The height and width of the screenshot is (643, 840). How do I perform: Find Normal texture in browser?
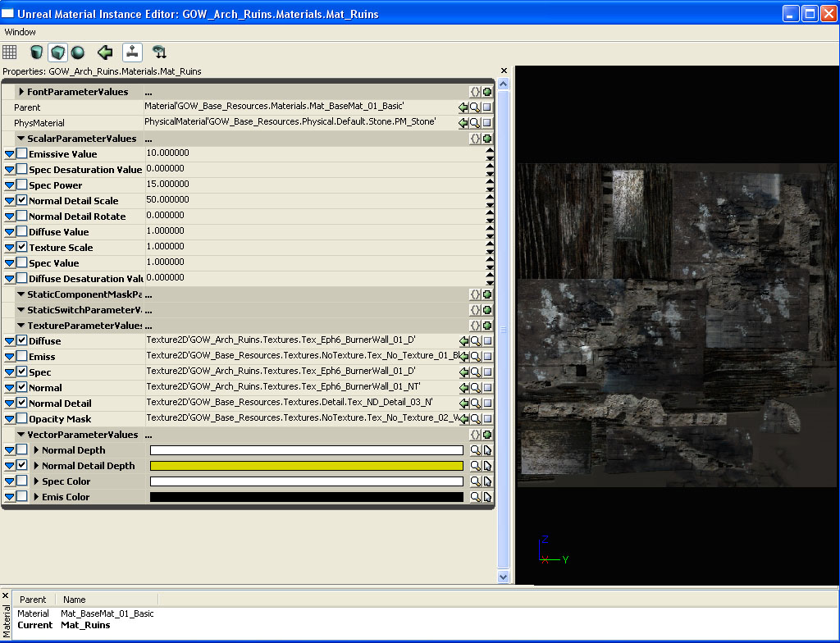(x=475, y=388)
